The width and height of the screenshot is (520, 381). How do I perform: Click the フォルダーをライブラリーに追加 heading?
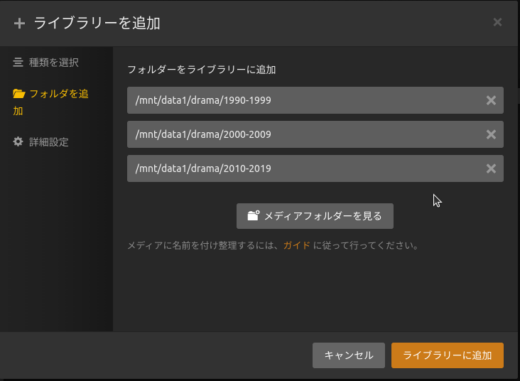pos(201,70)
